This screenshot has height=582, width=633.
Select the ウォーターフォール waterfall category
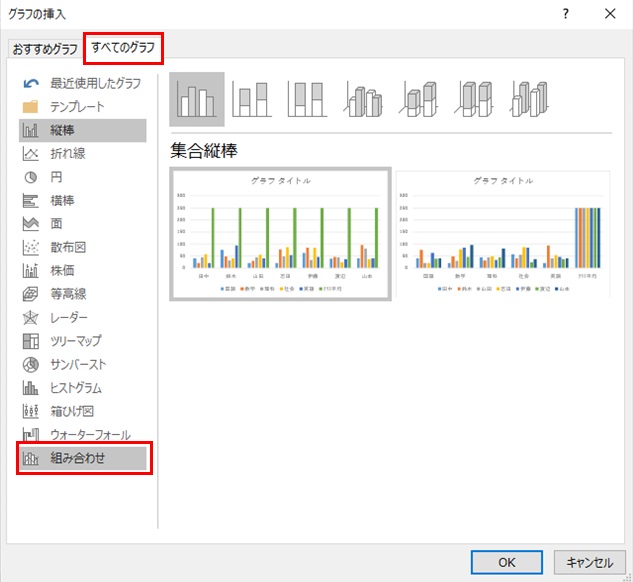click(82, 435)
